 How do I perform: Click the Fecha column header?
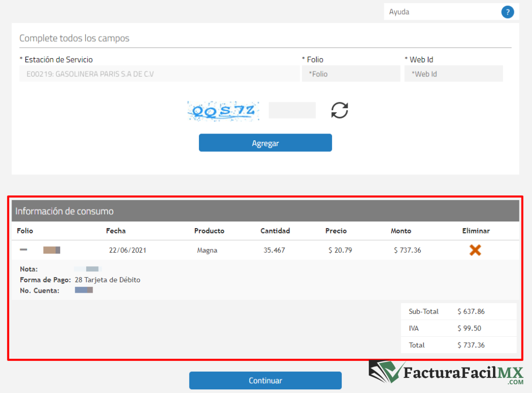click(116, 231)
